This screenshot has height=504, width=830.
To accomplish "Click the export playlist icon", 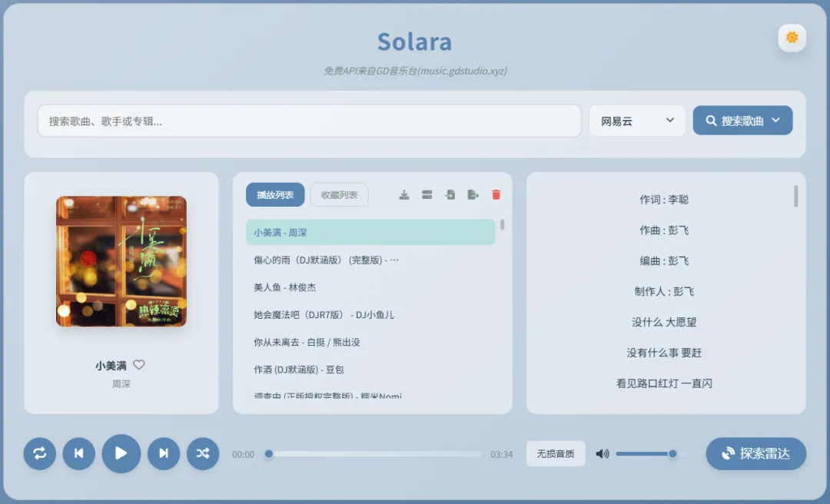I will click(x=473, y=194).
